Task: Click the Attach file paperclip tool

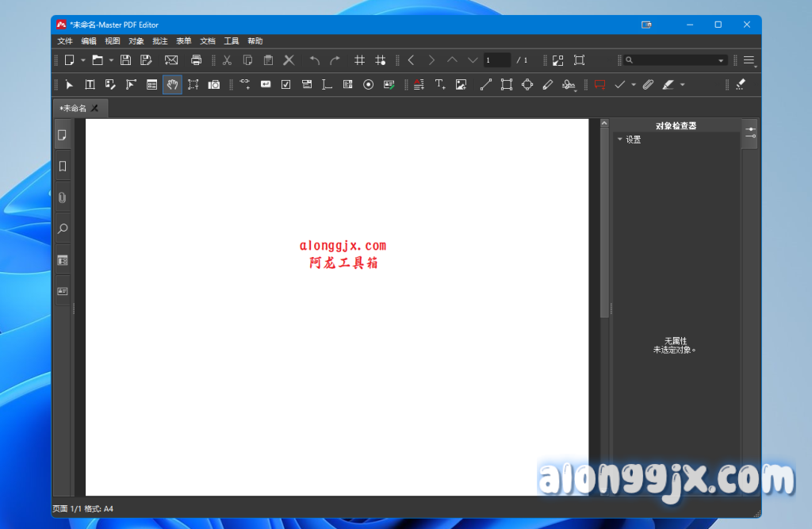Action: (648, 85)
